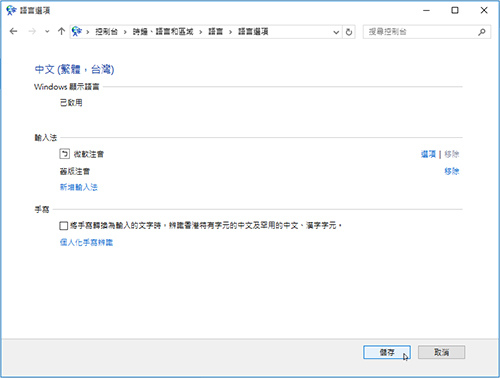Image resolution: width=500 pixels, height=378 pixels.
Task: Expand chevron before 控制台 breadcrumb
Action: 88,32
